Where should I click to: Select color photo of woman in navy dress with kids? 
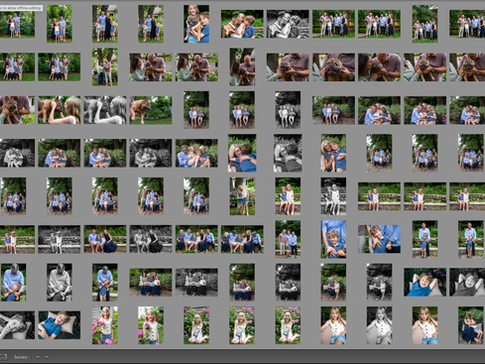pyautogui.click(x=105, y=239)
